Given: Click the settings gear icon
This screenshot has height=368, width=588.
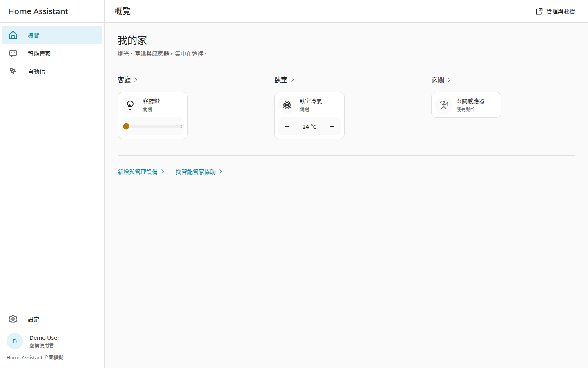Looking at the screenshot, I should click(x=13, y=319).
